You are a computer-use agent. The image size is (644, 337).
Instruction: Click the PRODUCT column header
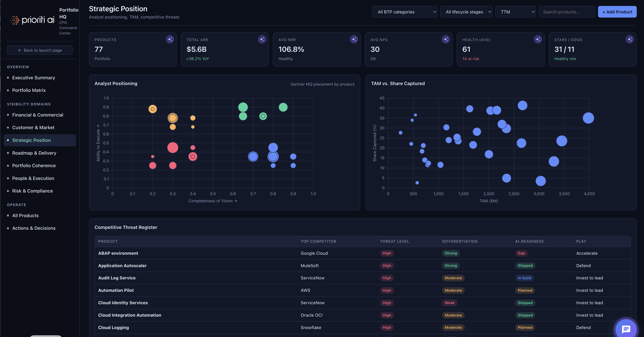pyautogui.click(x=108, y=241)
